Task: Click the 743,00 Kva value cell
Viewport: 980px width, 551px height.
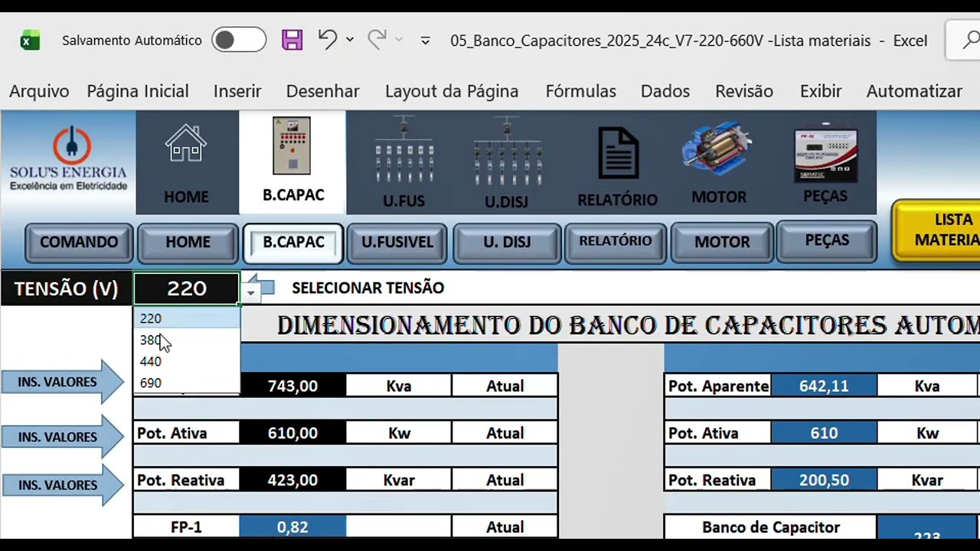Action: coord(292,386)
